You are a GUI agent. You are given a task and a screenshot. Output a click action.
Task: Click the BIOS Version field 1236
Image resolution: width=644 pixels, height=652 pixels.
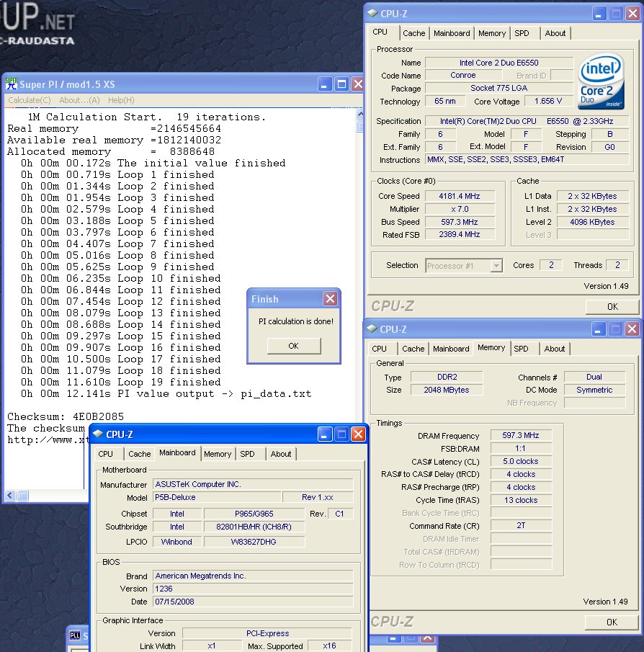pos(253,589)
